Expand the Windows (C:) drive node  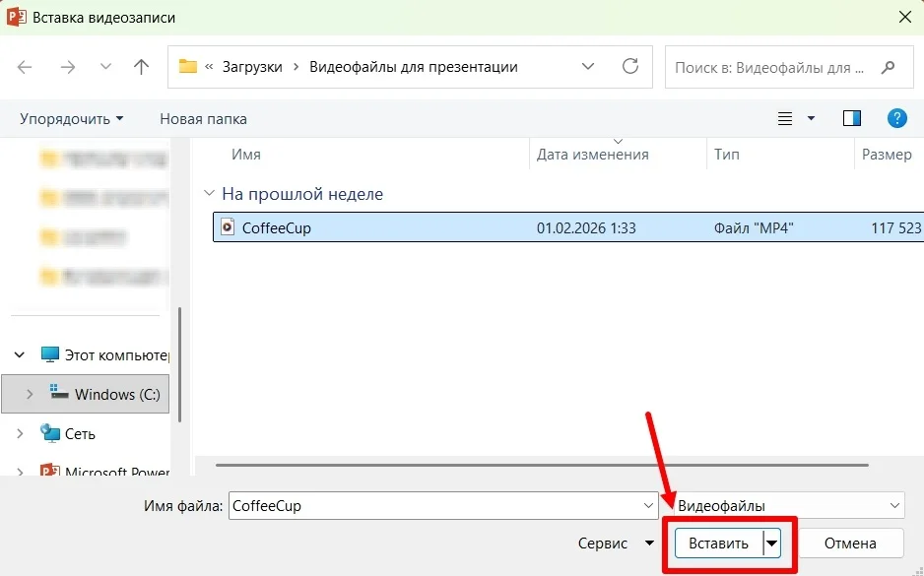(x=29, y=394)
